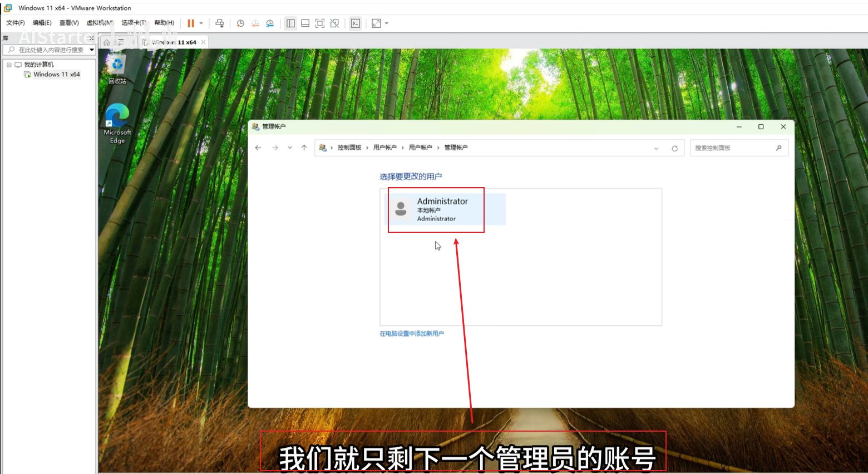Screen dimensions: 868x474
Task: Enter full screen mode via toolbar icon
Action: (x=320, y=23)
